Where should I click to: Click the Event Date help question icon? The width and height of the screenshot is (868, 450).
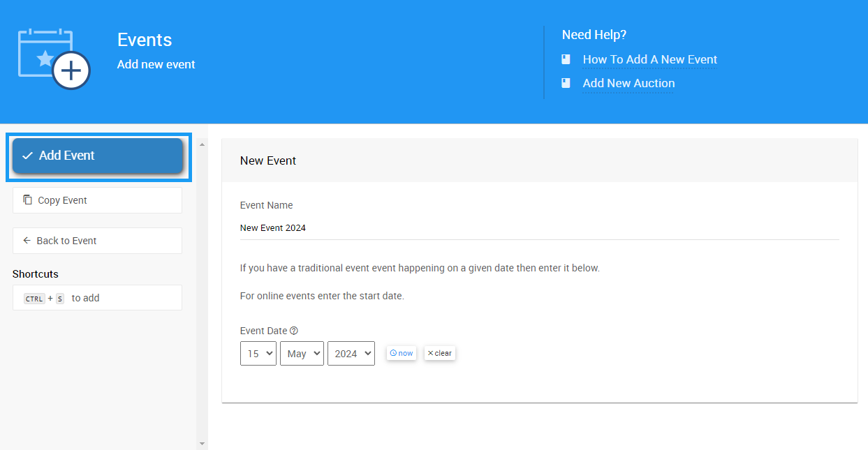(294, 331)
